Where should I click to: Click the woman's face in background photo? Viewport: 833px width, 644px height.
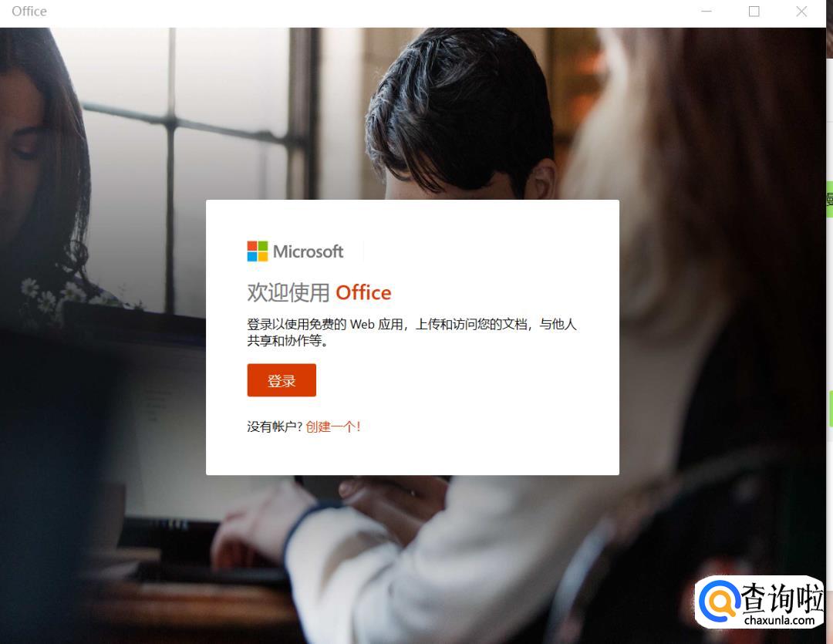pyautogui.click(x=22, y=138)
